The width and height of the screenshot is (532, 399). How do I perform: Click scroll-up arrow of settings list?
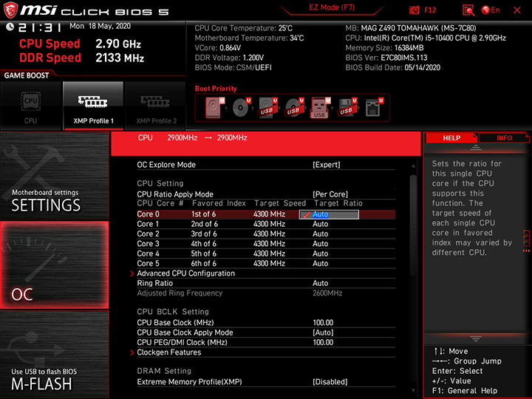coord(413,166)
